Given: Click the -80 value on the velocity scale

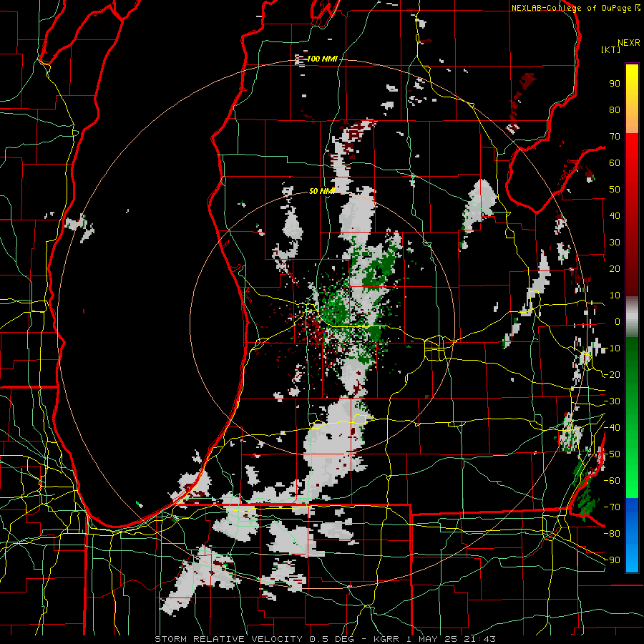Looking at the screenshot, I should 612,534.
